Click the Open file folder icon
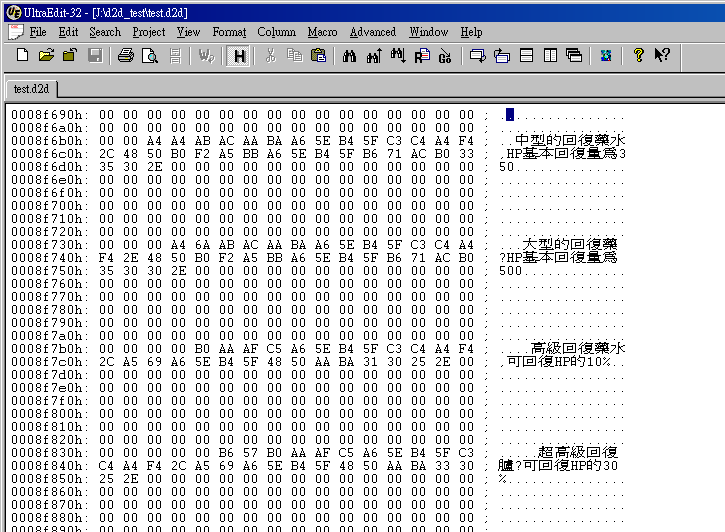This screenshot has width=725, height=532. pyautogui.click(x=46, y=55)
